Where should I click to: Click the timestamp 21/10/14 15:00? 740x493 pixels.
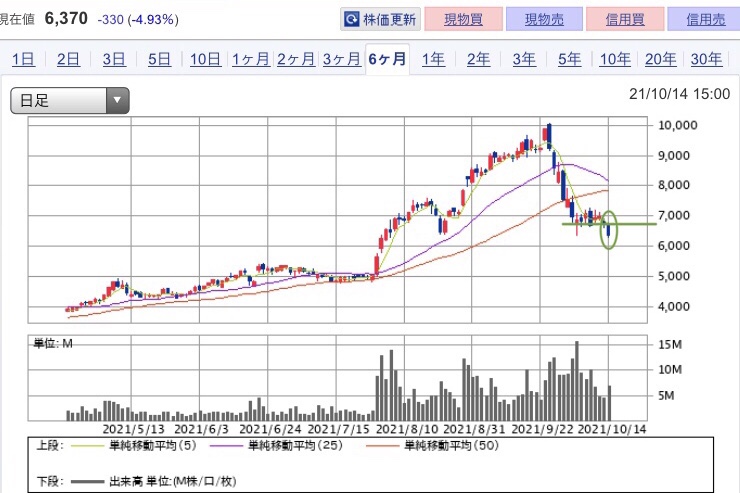point(679,94)
